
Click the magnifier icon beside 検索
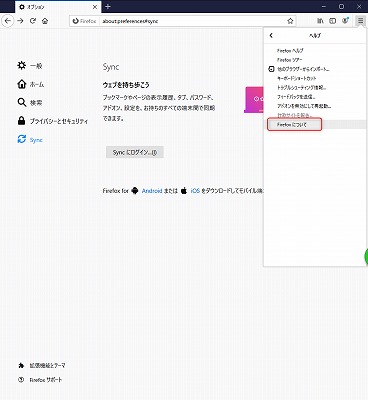pyautogui.click(x=22, y=102)
